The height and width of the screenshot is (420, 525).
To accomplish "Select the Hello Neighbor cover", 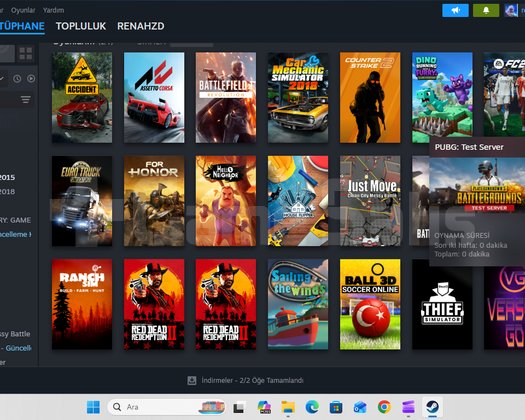I will 226,201.
